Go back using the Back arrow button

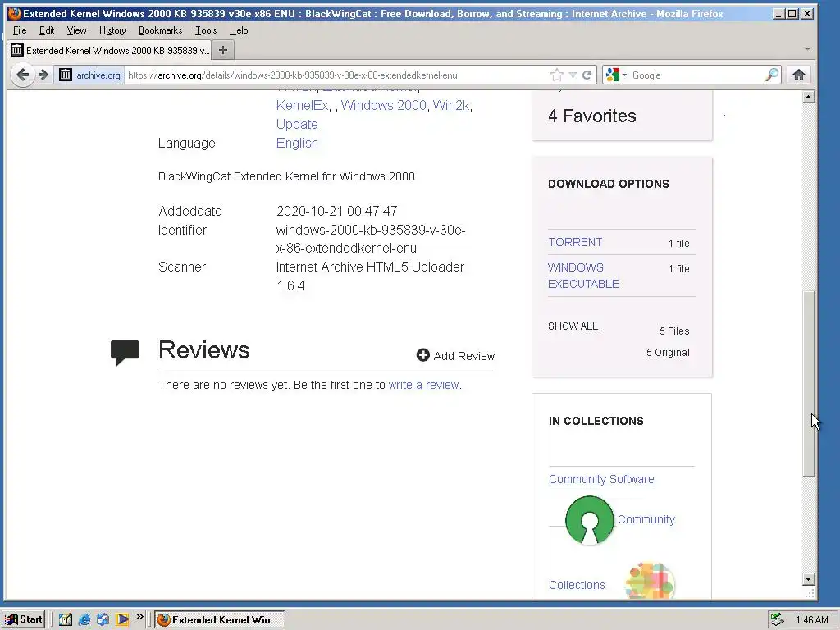(22, 75)
